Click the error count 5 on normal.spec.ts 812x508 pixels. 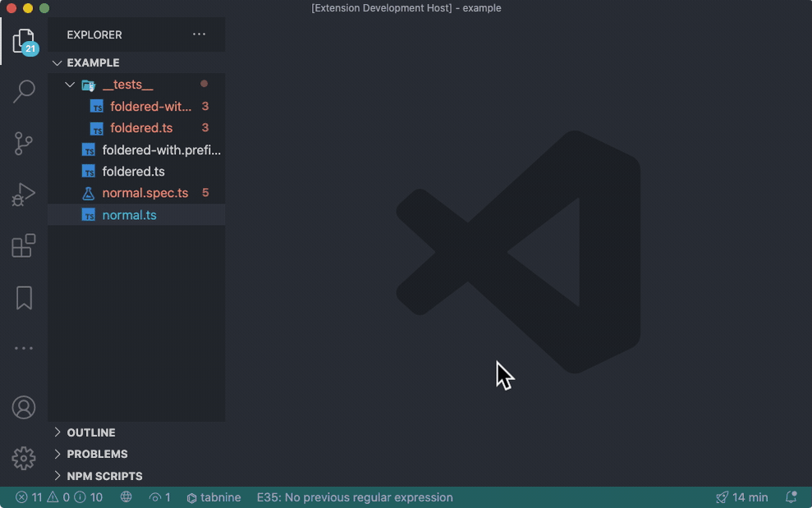tap(205, 193)
